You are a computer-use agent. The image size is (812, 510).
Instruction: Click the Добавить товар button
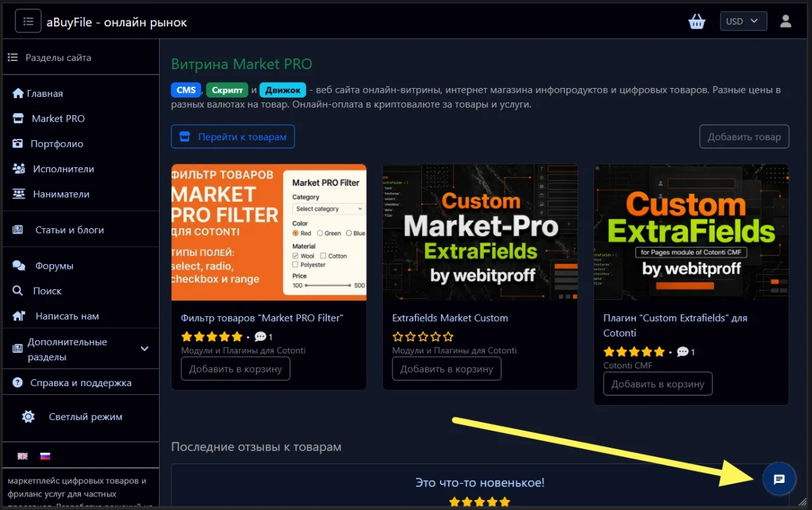click(x=744, y=137)
